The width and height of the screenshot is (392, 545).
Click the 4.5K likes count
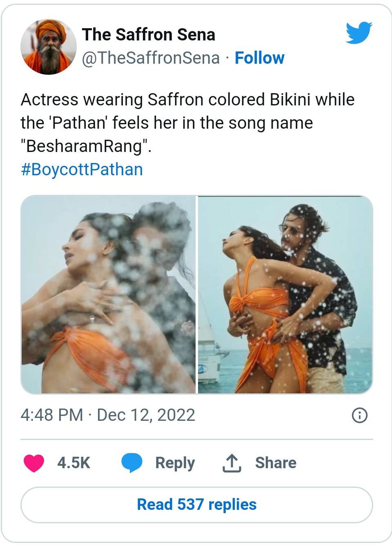[73, 463]
